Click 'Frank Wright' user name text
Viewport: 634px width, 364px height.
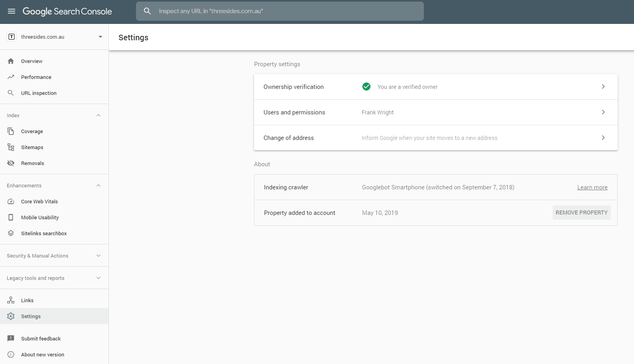tap(378, 112)
